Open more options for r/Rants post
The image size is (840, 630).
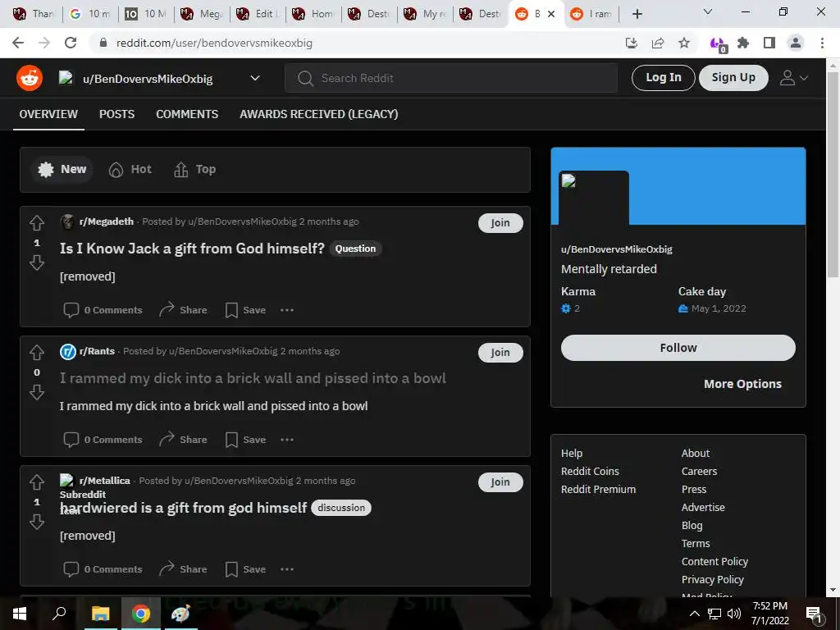click(287, 440)
